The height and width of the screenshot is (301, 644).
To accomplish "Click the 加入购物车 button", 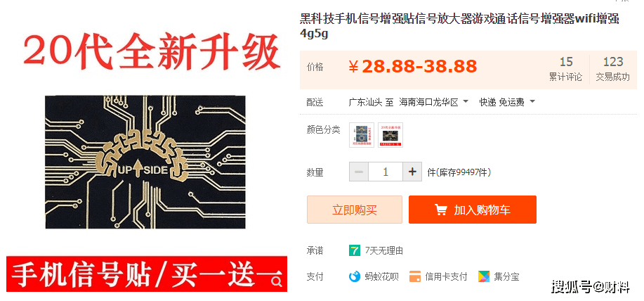I will (473, 210).
